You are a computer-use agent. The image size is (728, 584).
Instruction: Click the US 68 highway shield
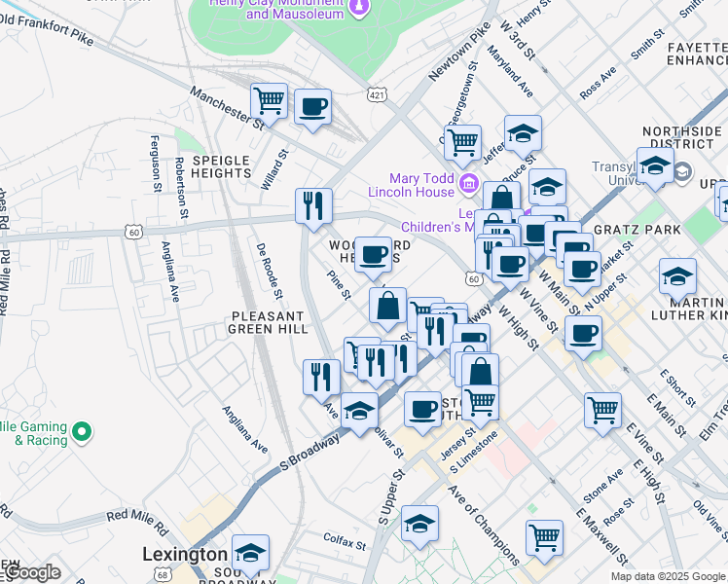click(163, 574)
